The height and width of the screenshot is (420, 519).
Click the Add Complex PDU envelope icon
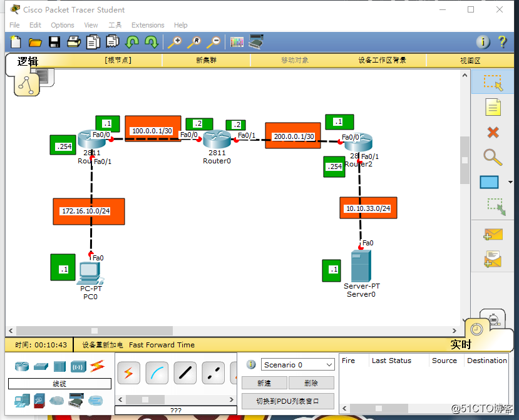[x=493, y=259]
